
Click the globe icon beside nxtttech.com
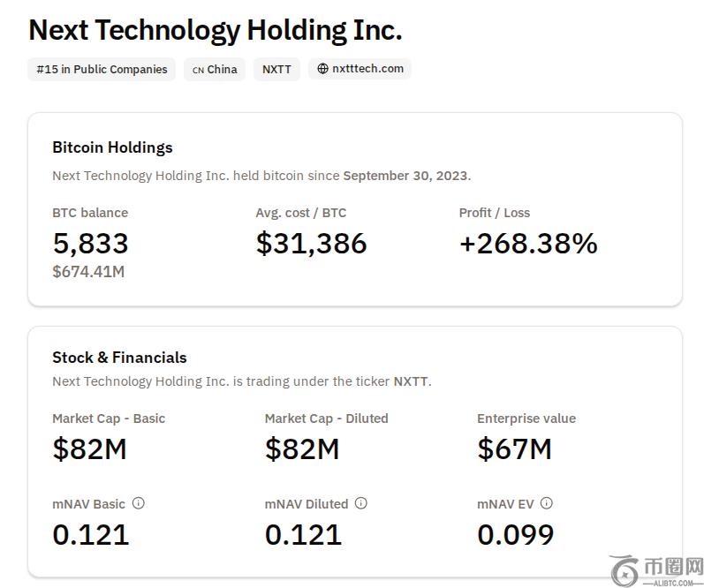click(322, 69)
